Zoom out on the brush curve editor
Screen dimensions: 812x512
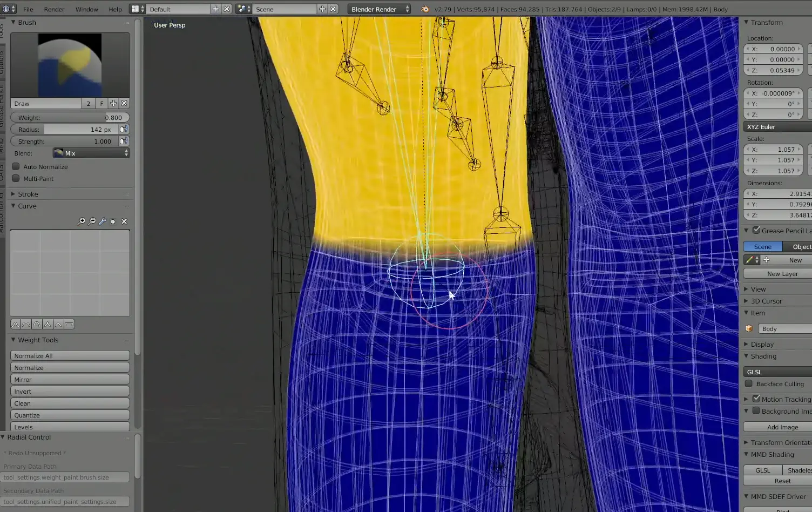[92, 221]
